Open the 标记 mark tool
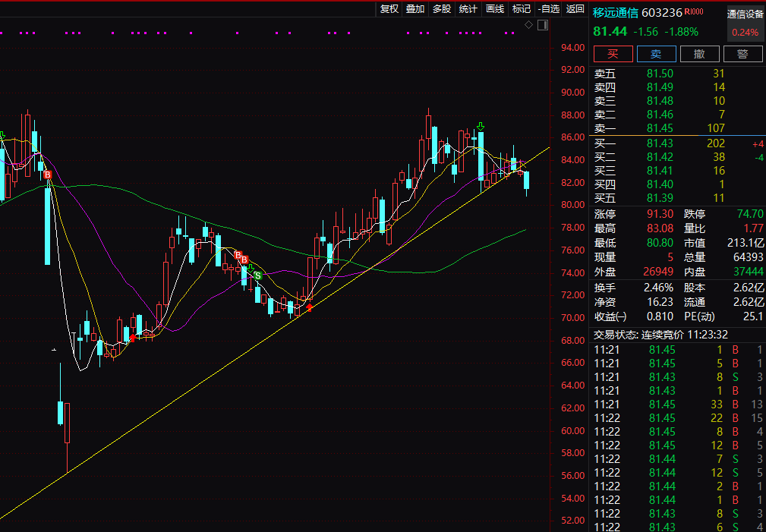This screenshot has width=766, height=532. point(522,9)
